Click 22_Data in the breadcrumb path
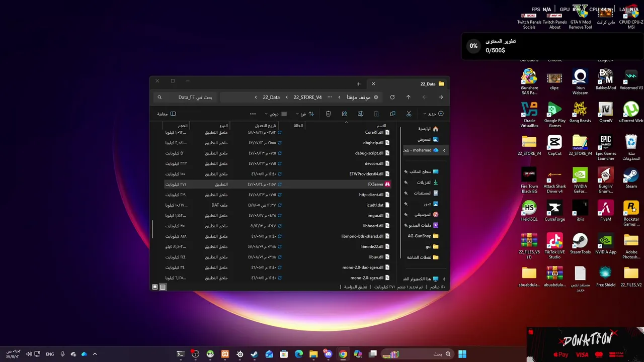This screenshot has height=362, width=644. (271, 97)
